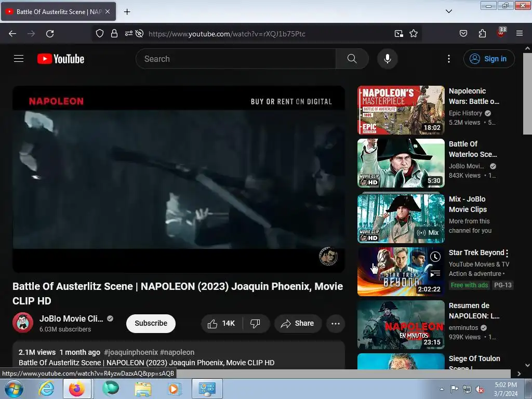Open Mix - JoBlo Movie Clips thumbnail
Image resolution: width=532 pixels, height=399 pixels.
pyautogui.click(x=401, y=218)
